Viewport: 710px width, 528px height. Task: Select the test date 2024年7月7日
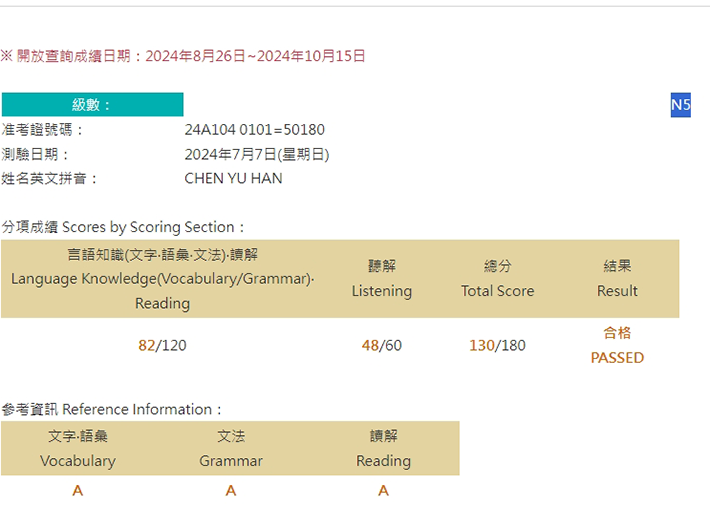tap(257, 154)
